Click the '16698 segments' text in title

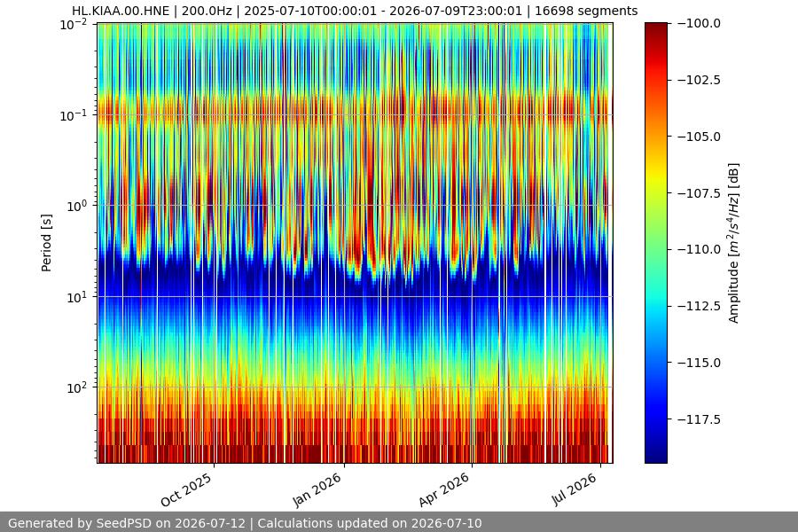[586, 11]
